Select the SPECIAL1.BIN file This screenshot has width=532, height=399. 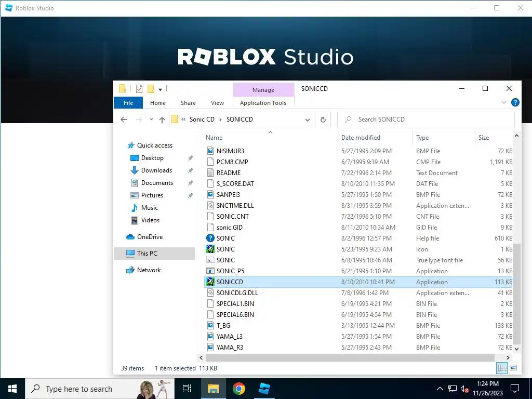(x=235, y=303)
